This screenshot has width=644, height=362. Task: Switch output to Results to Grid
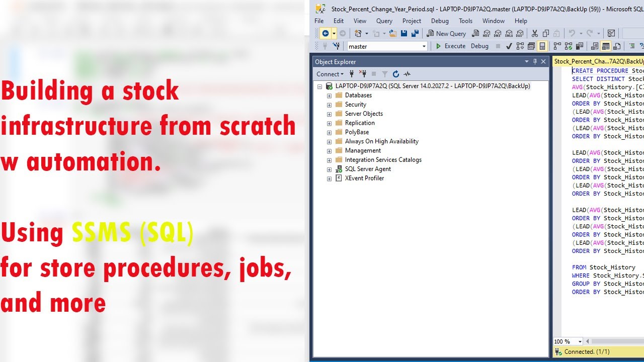click(x=606, y=46)
